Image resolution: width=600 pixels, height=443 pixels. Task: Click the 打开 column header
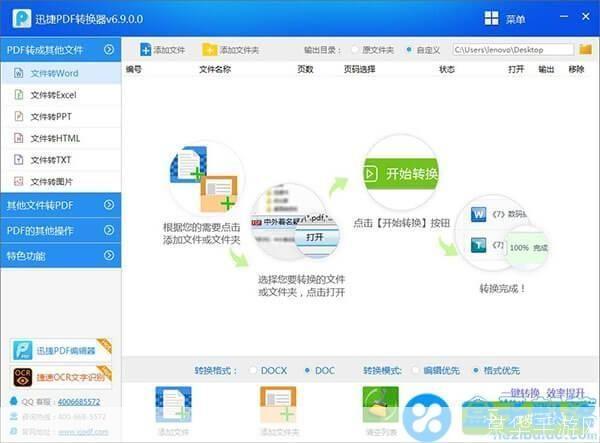coord(516,69)
